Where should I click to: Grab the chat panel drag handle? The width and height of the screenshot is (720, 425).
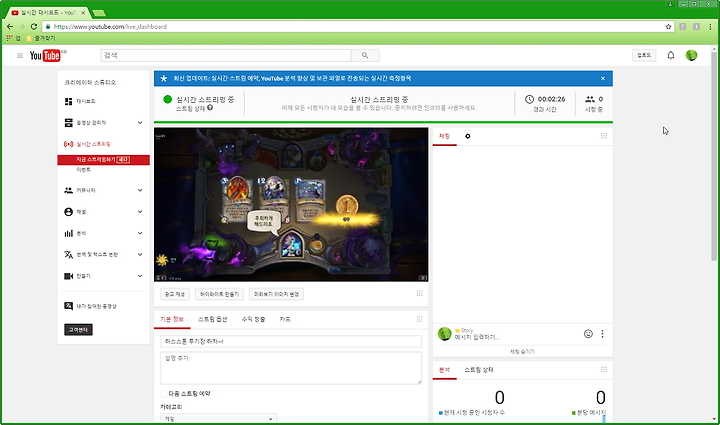click(604, 136)
